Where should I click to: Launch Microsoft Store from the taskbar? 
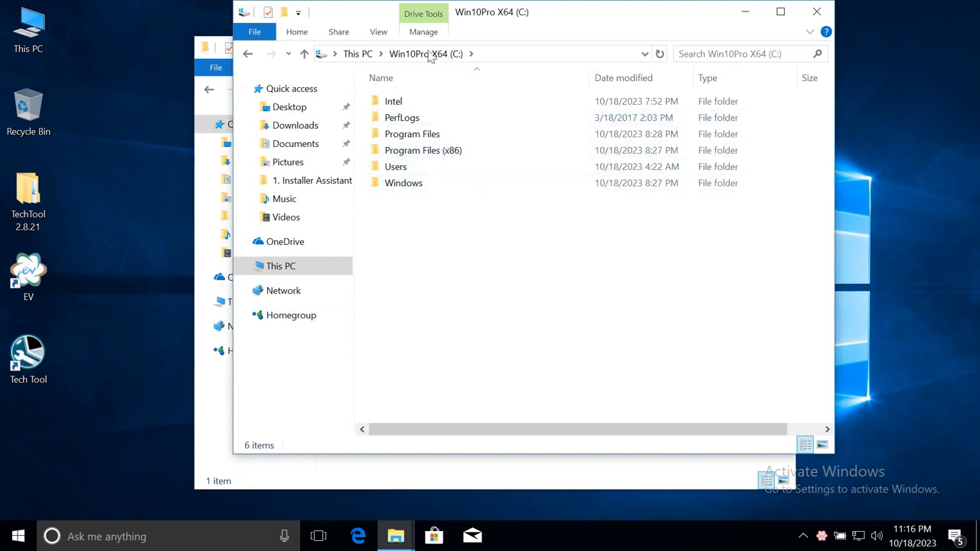[x=434, y=536]
